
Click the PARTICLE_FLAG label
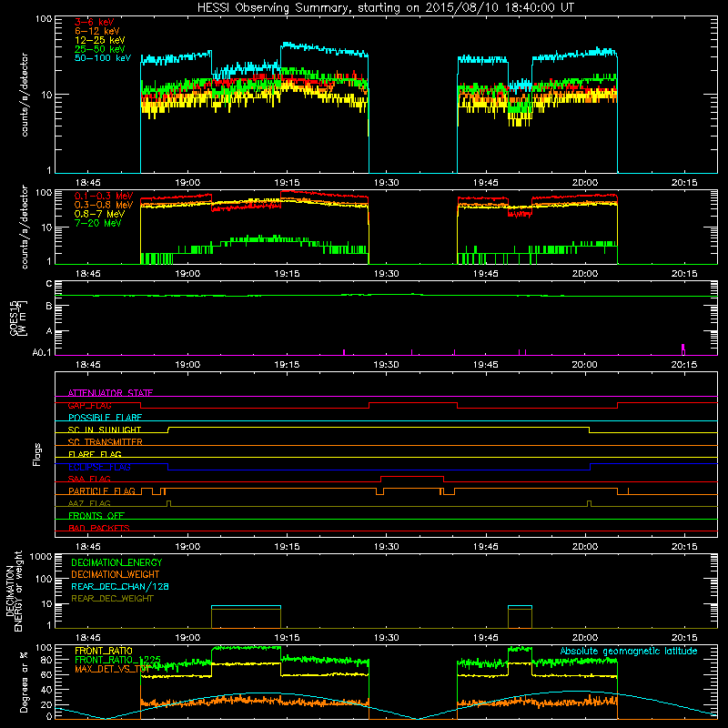coord(102,491)
